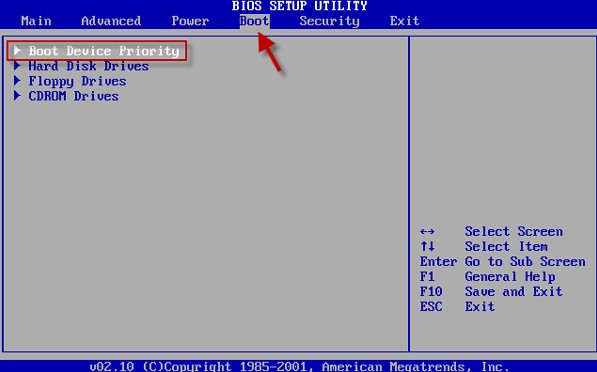Expand arrow next to Hard Disk Drives
Screen dimensions: 597x372
[17, 66]
